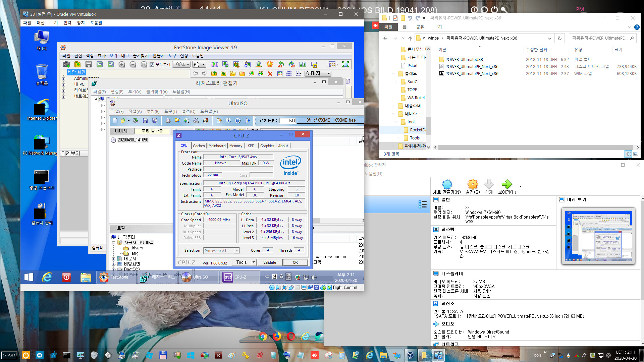Click the Validate button in CPU-Z
644x362 pixels.
270,262
